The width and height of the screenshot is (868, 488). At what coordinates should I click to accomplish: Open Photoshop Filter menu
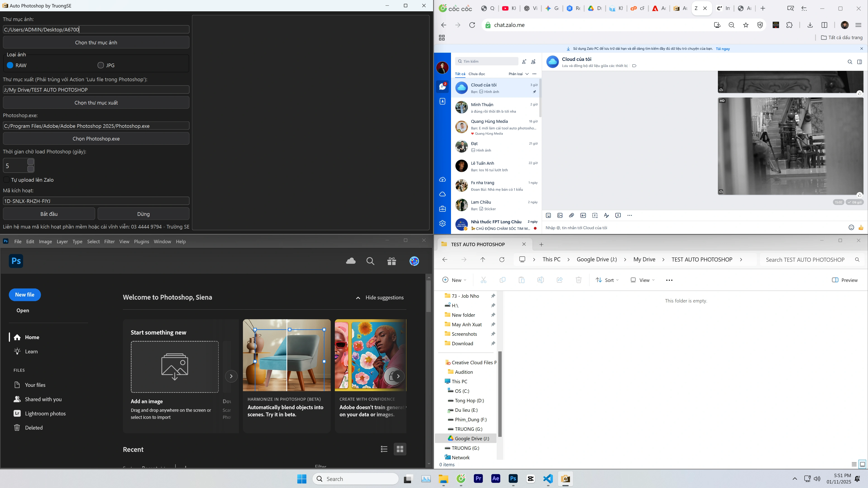(110, 241)
